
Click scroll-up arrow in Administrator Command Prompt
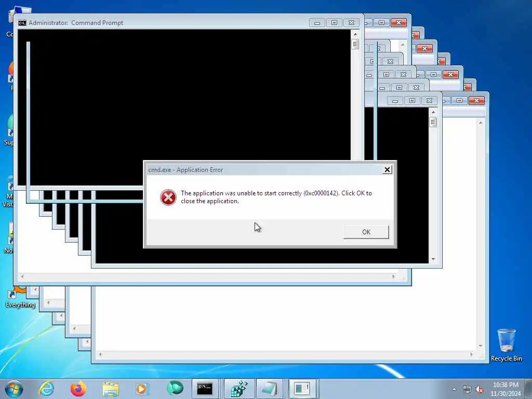pyautogui.click(x=355, y=34)
